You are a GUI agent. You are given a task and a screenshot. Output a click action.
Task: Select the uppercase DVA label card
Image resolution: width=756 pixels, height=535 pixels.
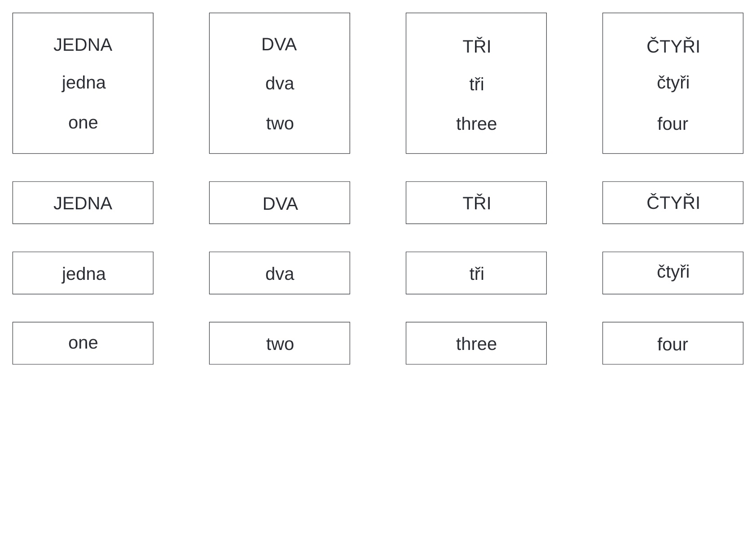279,203
